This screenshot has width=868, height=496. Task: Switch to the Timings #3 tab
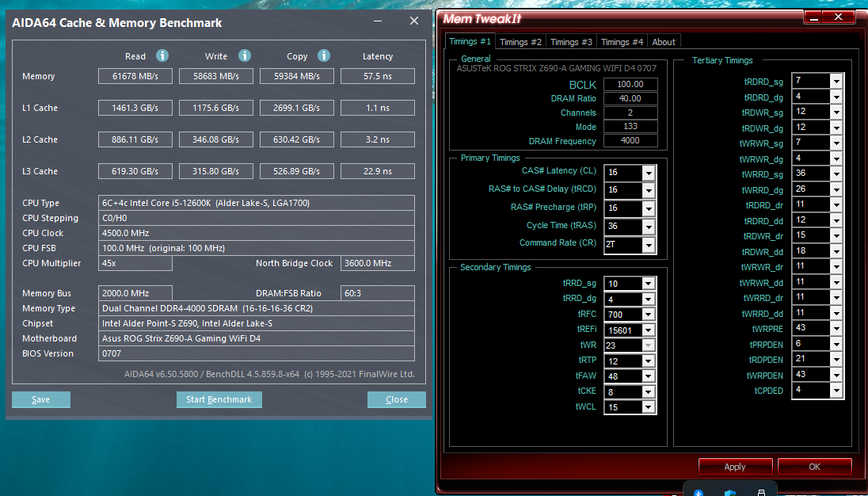pyautogui.click(x=571, y=41)
